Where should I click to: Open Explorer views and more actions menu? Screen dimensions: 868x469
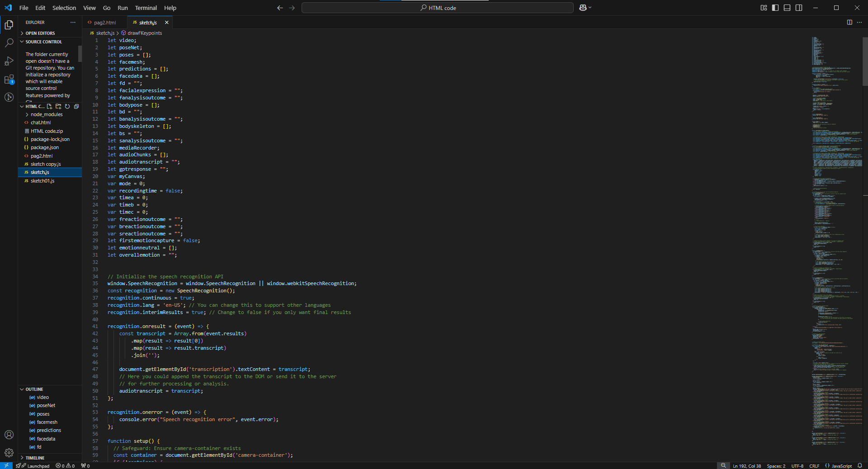73,22
